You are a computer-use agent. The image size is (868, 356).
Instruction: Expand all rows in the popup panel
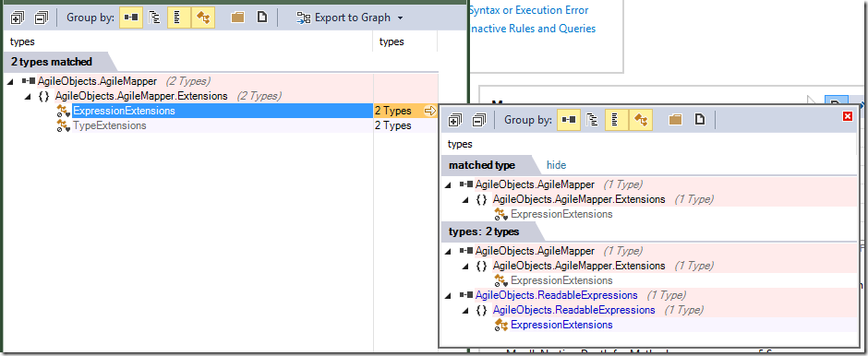click(455, 119)
